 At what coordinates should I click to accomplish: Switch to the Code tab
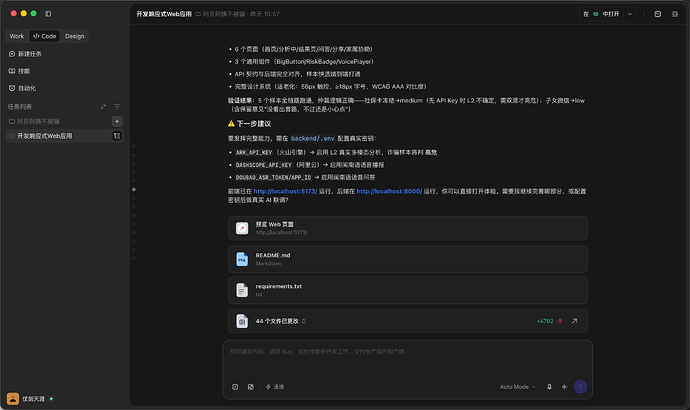coord(44,36)
